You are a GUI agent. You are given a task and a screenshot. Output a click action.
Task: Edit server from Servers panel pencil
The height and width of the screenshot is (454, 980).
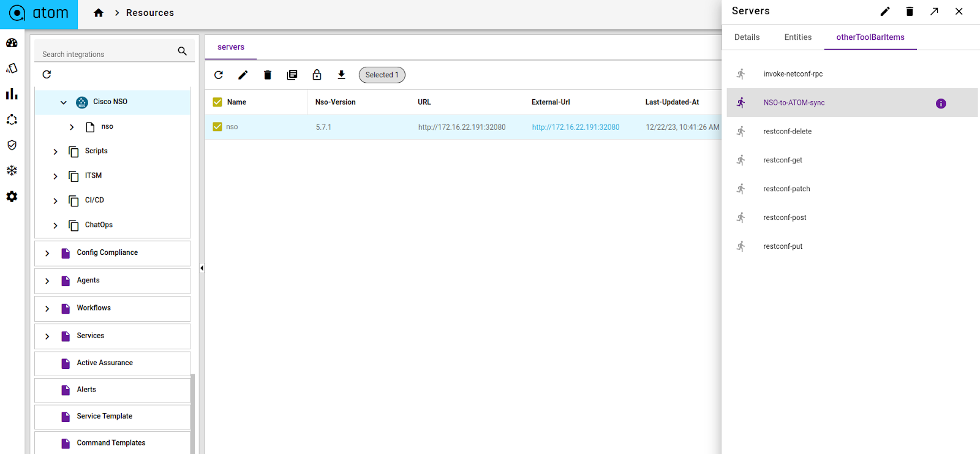(x=885, y=11)
